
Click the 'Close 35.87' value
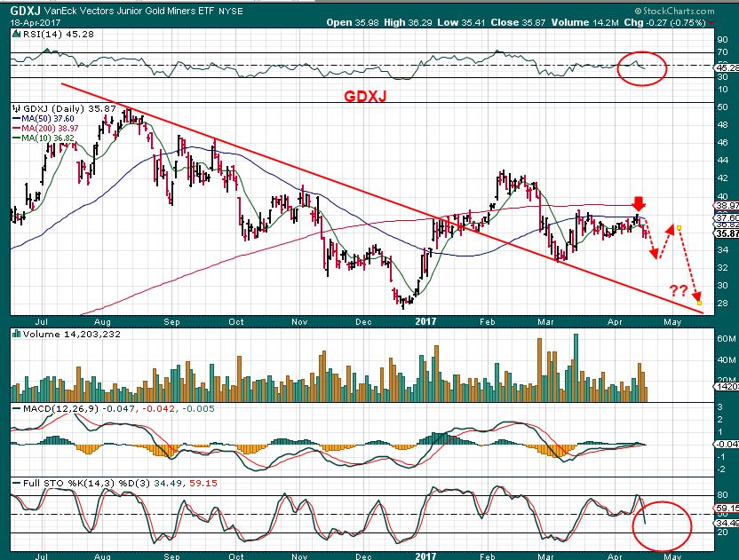point(519,22)
